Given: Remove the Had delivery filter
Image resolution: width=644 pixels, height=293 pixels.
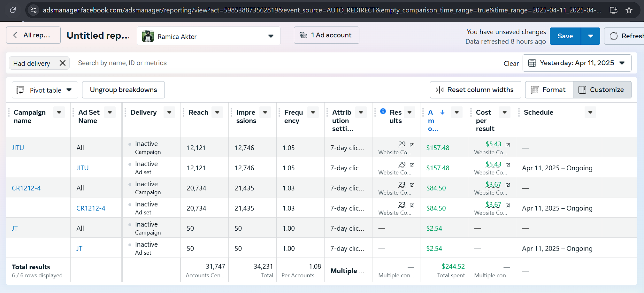Looking at the screenshot, I should click(63, 63).
